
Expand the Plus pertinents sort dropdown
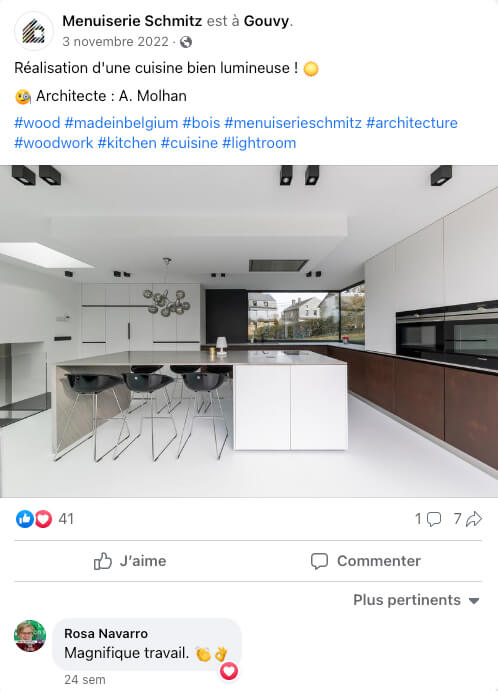click(416, 600)
